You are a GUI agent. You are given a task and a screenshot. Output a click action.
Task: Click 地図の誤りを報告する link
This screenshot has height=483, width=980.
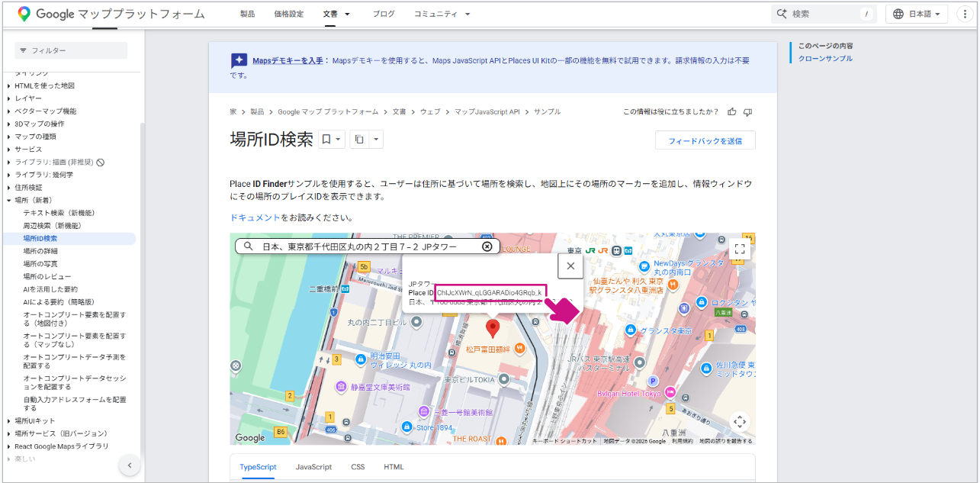point(725,441)
